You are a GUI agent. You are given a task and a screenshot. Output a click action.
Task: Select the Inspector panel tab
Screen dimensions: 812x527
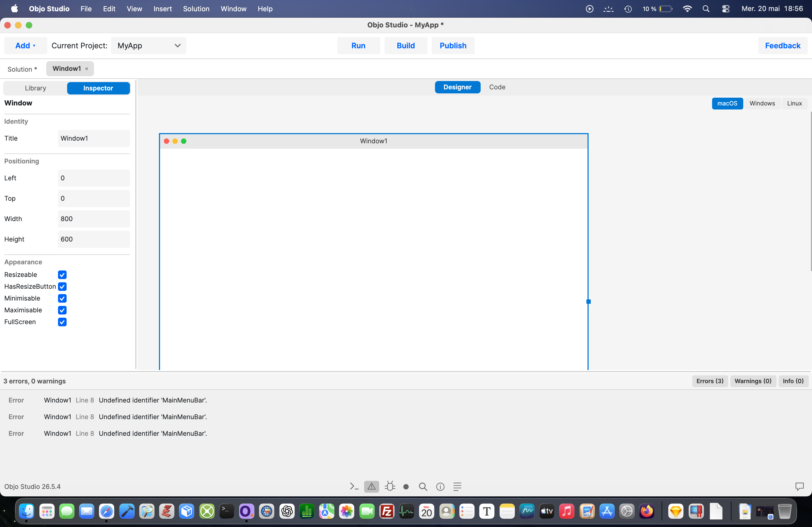(98, 88)
